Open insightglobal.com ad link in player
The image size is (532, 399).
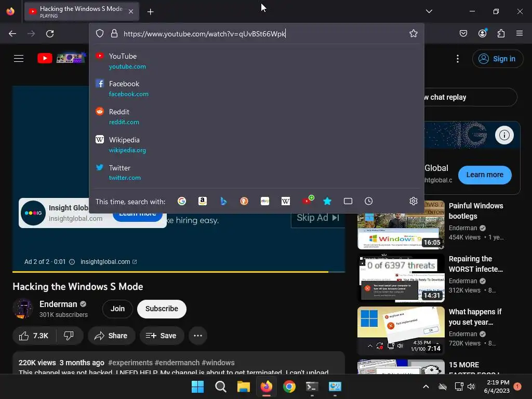pos(109,262)
